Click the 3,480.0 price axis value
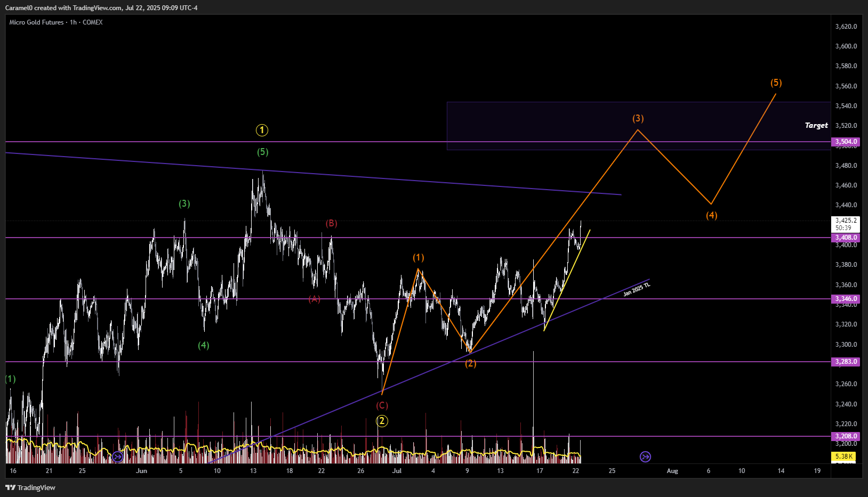 tap(846, 166)
